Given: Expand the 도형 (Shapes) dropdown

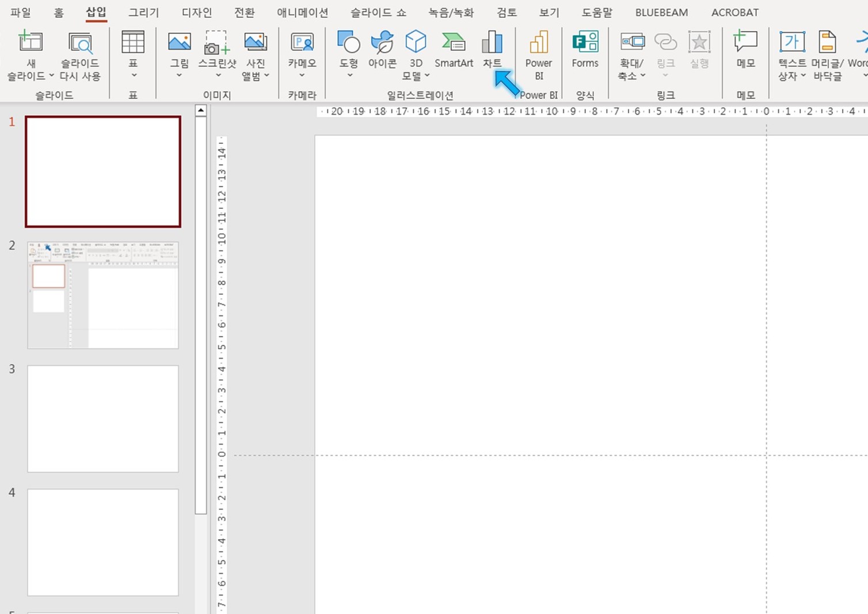Looking at the screenshot, I should pos(349,75).
